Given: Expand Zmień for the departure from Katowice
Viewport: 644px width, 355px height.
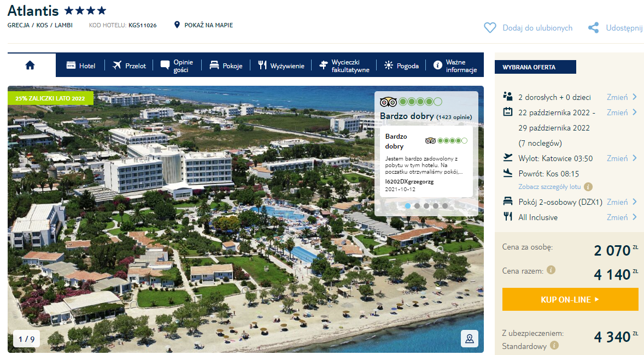Looking at the screenshot, I should coord(622,158).
